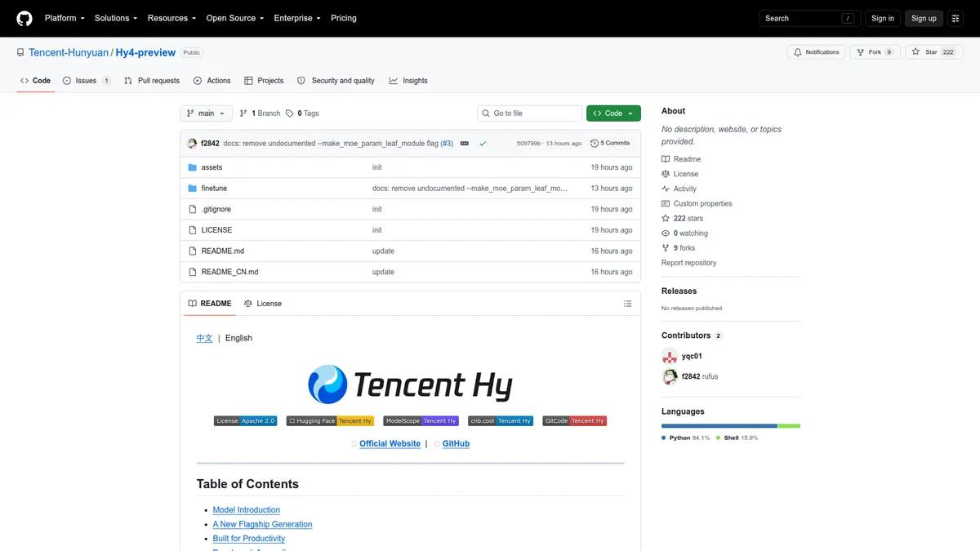
Task: Open the Insights tab
Action: pyautogui.click(x=408, y=81)
